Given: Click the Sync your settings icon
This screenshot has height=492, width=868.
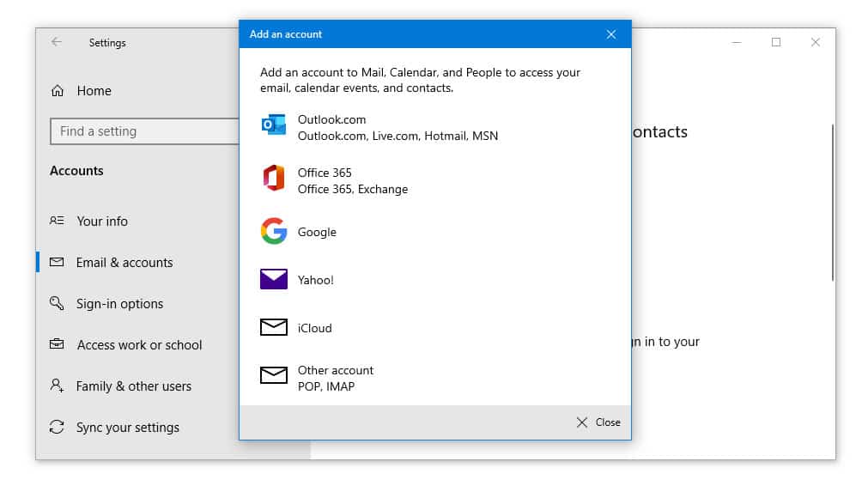Looking at the screenshot, I should pos(57,427).
